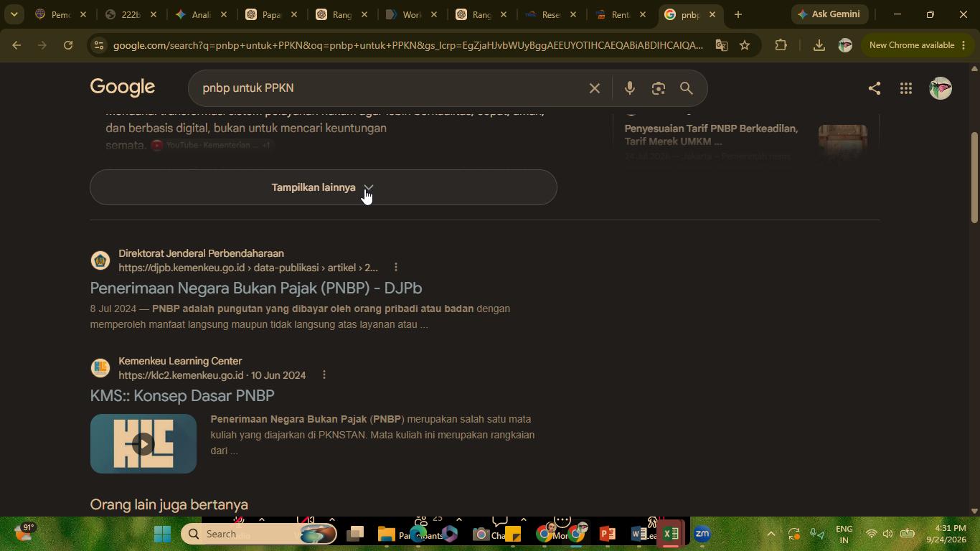Open more options for the DJPb result

(395, 268)
